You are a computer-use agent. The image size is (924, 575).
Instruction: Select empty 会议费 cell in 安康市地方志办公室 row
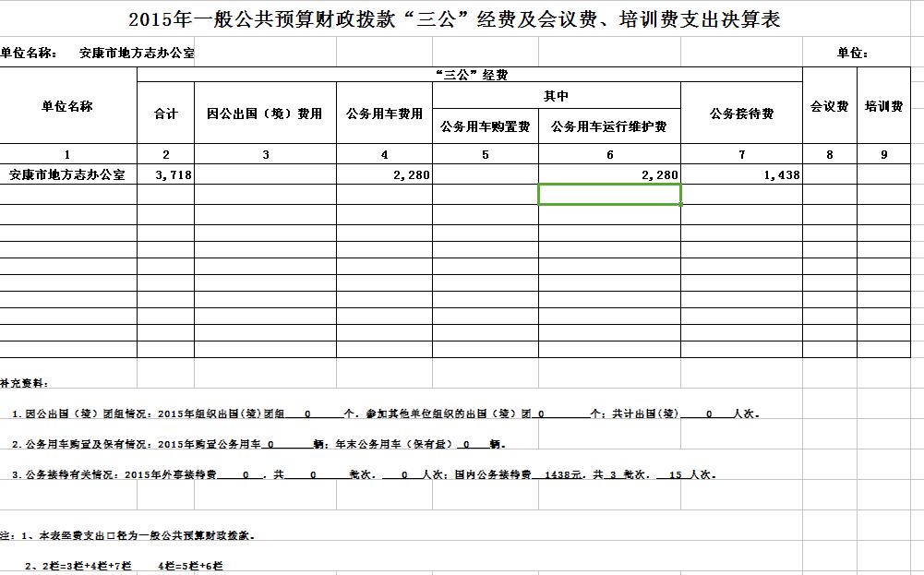click(830, 174)
